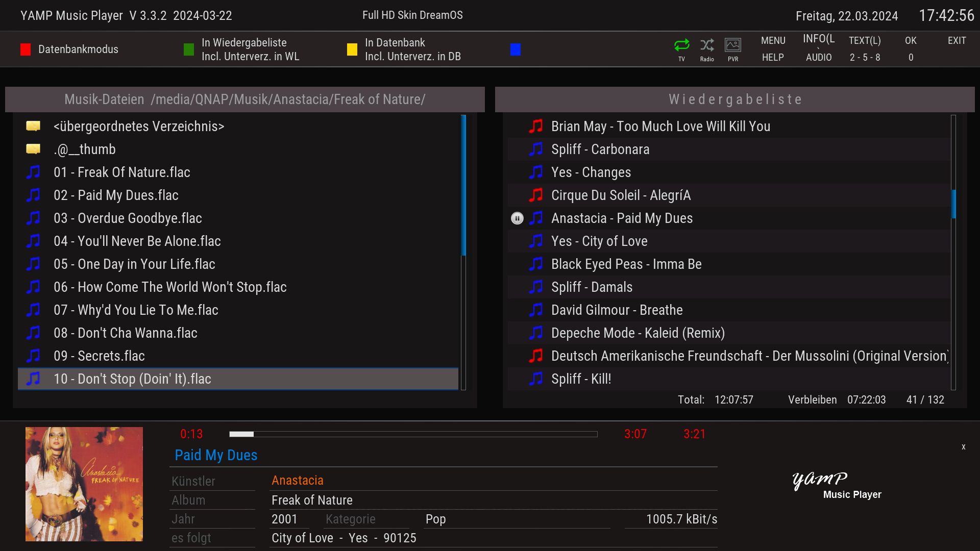Screen dimensions: 980x551
Task: Click the playback progress bar
Action: coord(413,434)
